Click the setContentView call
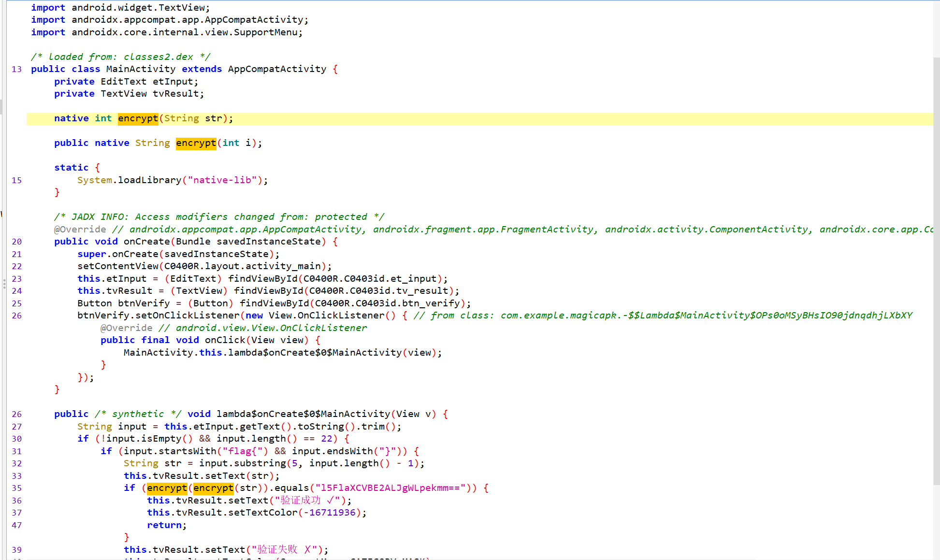The height and width of the screenshot is (560, 940). click(118, 266)
